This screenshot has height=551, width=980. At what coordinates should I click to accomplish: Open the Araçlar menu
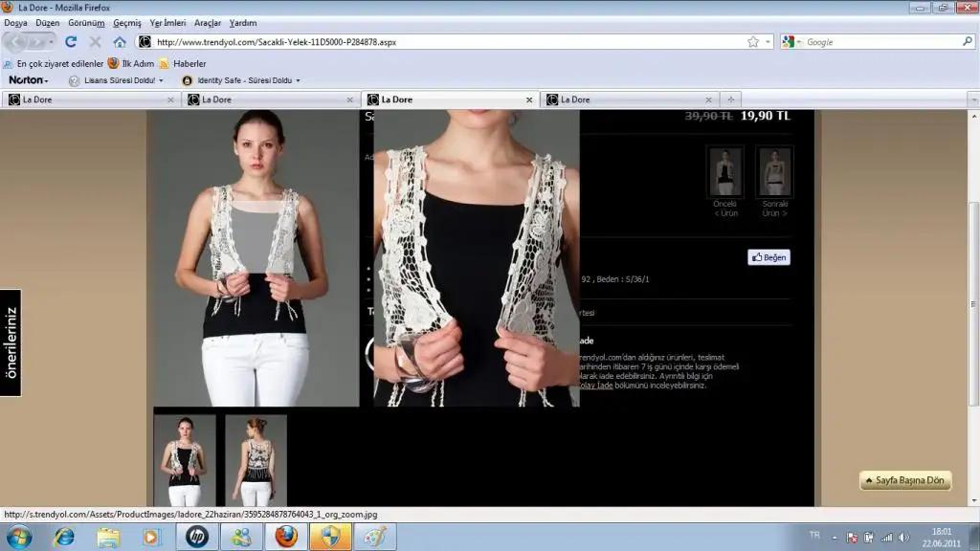[x=208, y=22]
